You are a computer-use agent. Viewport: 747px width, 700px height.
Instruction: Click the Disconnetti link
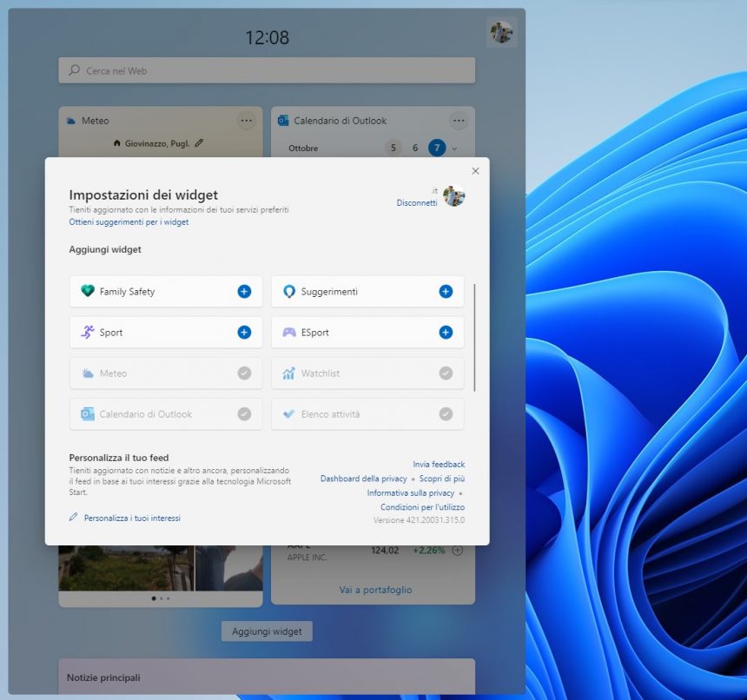tap(417, 203)
